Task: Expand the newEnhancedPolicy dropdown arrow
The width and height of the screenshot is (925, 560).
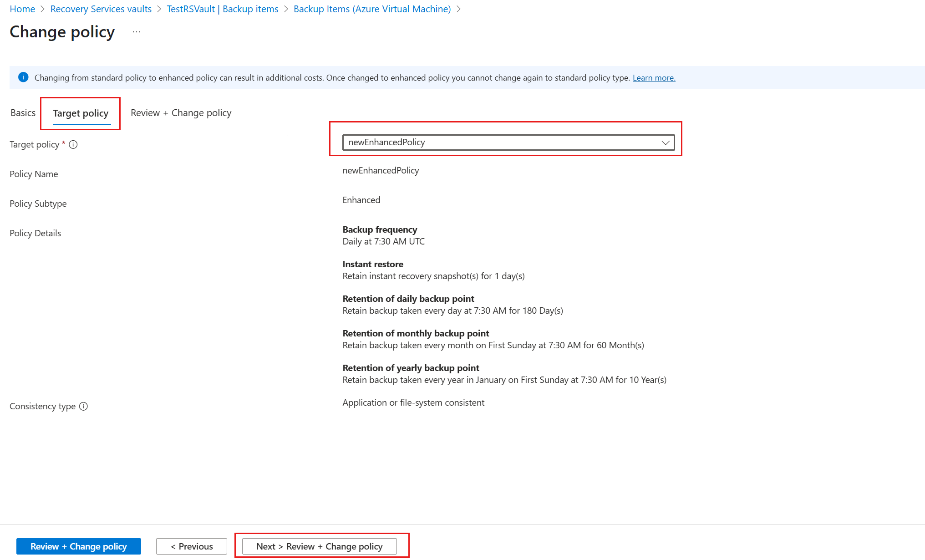Action: tap(665, 143)
